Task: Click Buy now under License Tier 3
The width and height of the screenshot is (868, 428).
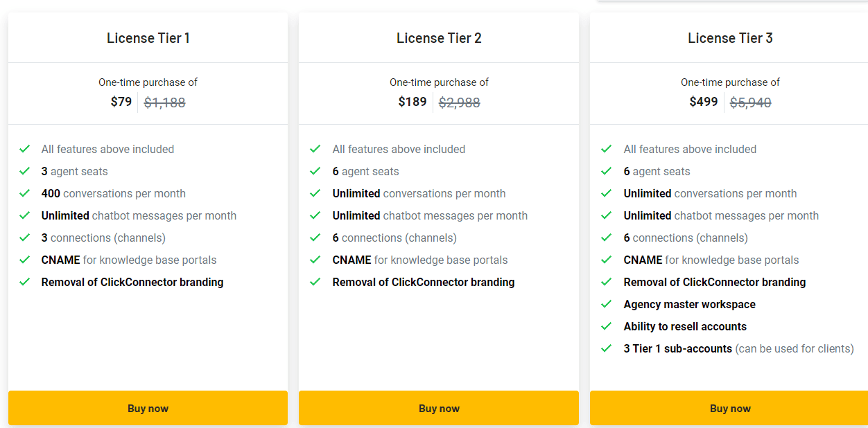Action: [730, 408]
